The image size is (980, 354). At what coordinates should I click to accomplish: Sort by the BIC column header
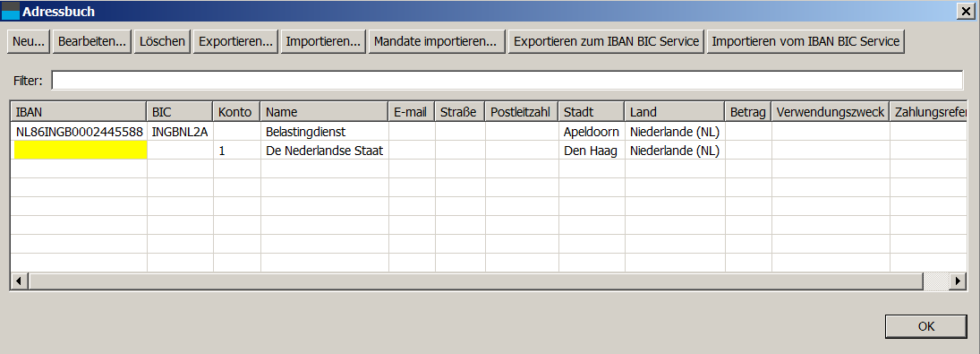point(180,112)
